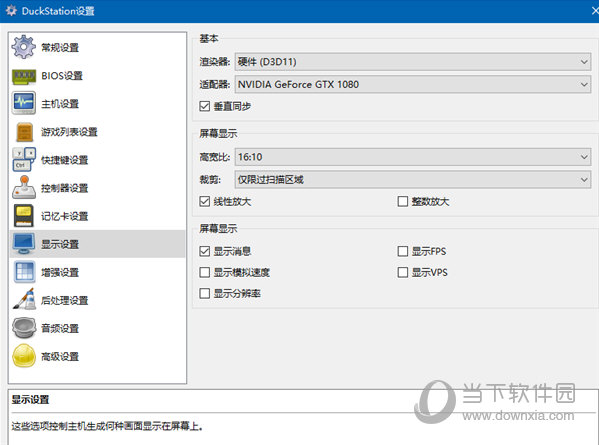Click the 控制器设置 joystick icon

24,187
